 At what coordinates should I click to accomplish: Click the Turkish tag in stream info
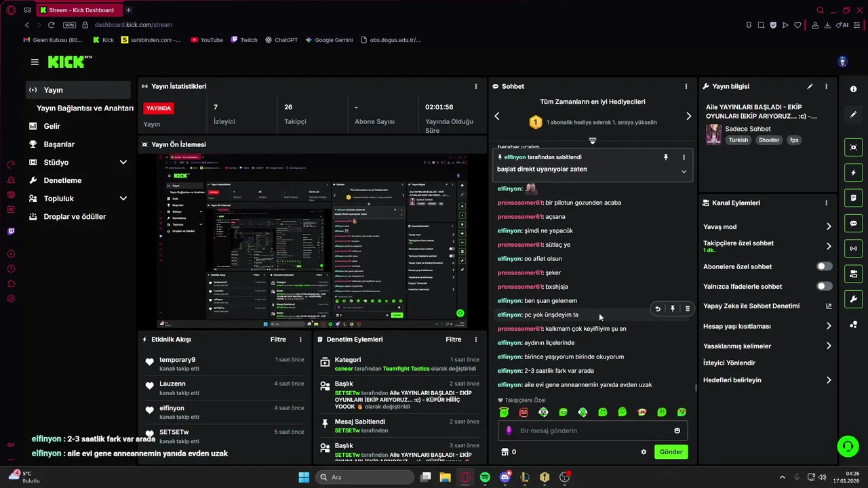[738, 140]
